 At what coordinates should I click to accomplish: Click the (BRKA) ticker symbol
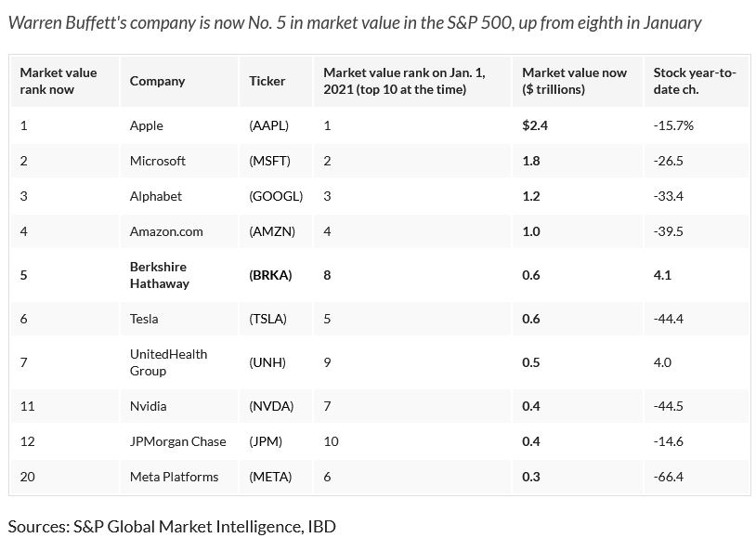point(271,275)
